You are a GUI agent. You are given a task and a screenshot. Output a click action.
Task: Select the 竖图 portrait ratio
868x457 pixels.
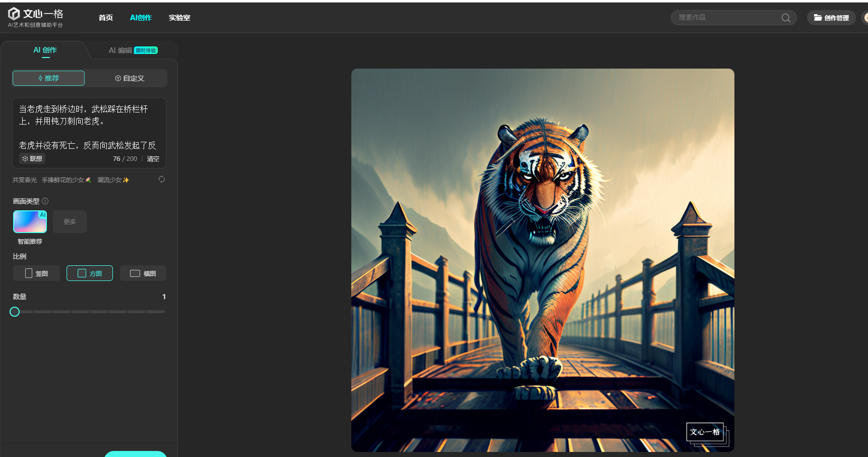point(36,273)
